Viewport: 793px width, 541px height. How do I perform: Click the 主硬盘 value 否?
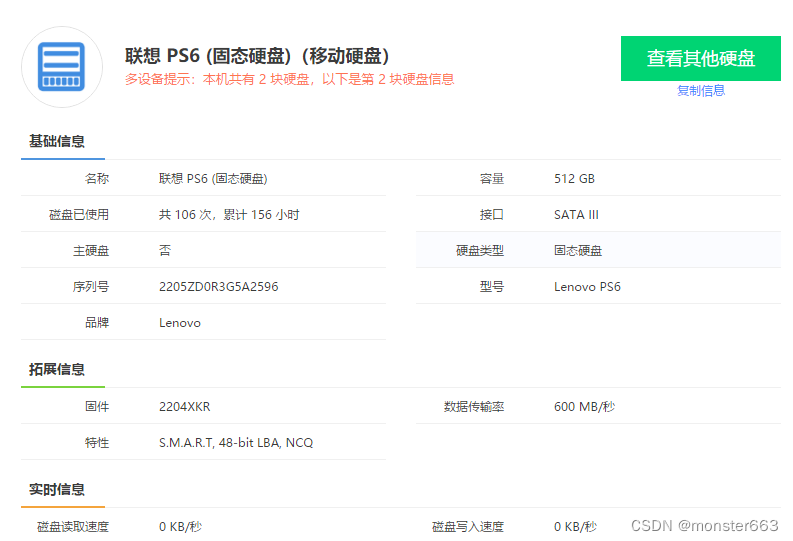point(165,250)
